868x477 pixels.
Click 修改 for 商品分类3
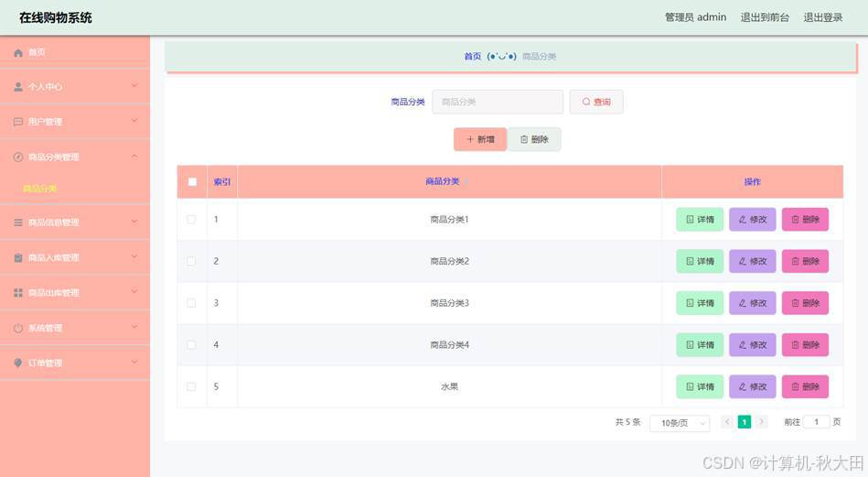pos(753,303)
